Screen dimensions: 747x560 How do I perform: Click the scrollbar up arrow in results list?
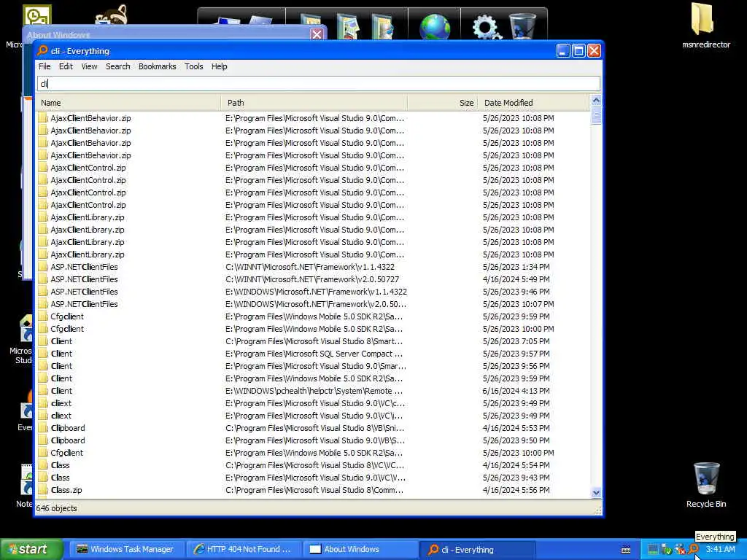[596, 101]
